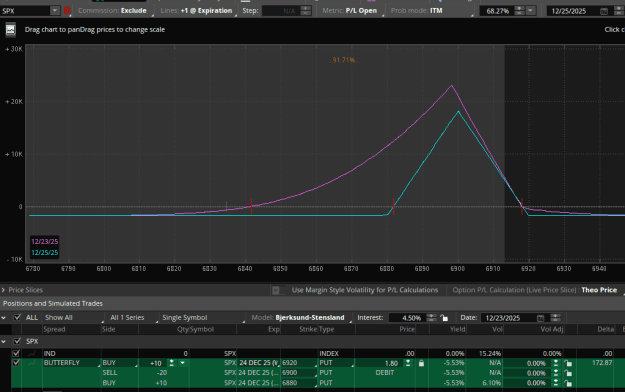Click unlock icon in the 6920 PUT row
The height and width of the screenshot is (392, 625).
click(x=568, y=363)
